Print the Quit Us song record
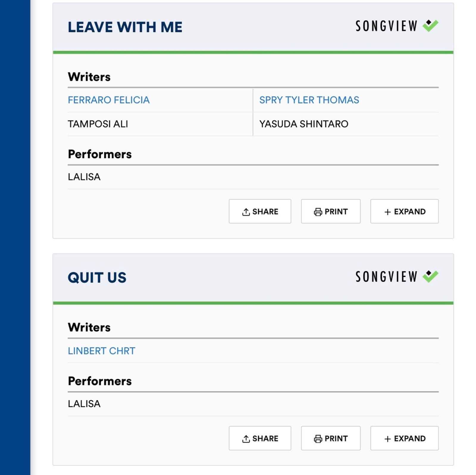The width and height of the screenshot is (476, 475). click(x=331, y=438)
